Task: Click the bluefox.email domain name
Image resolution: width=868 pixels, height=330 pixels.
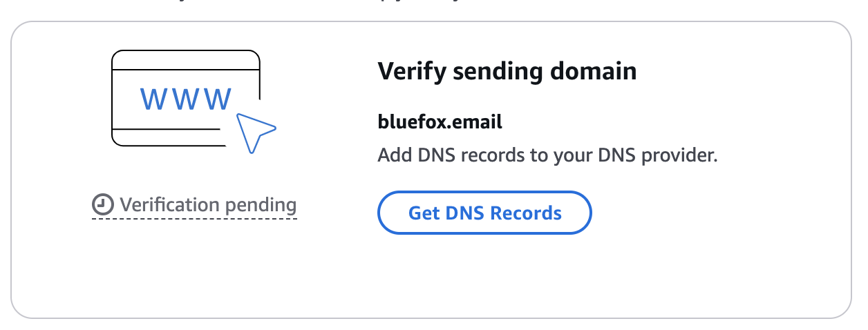Action: tap(440, 123)
